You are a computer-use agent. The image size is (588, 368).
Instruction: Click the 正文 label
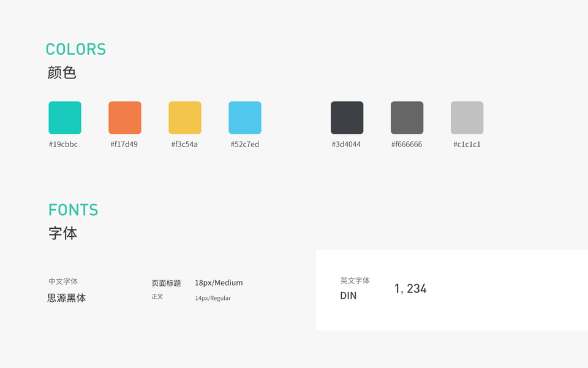(x=157, y=297)
